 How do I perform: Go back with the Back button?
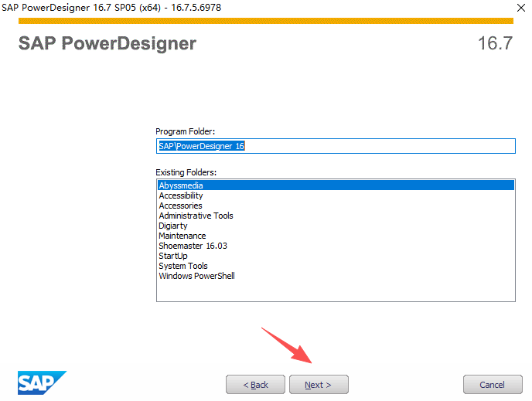point(255,385)
